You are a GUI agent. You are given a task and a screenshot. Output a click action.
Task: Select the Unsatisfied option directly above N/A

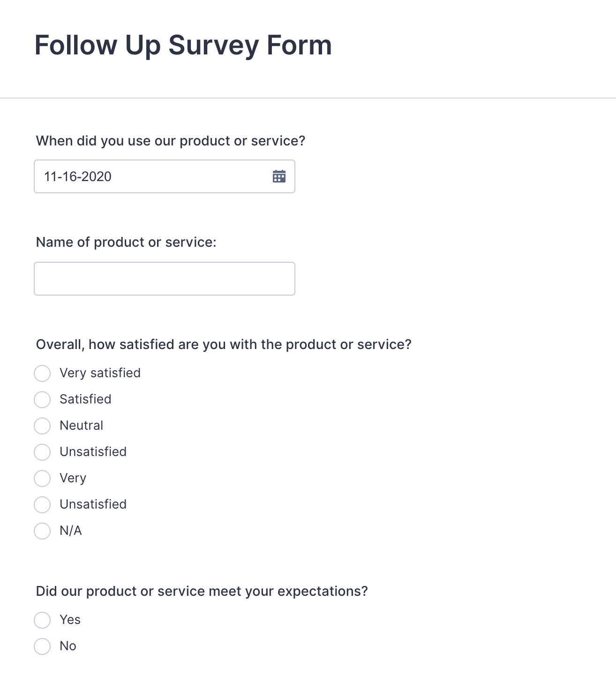click(x=42, y=505)
